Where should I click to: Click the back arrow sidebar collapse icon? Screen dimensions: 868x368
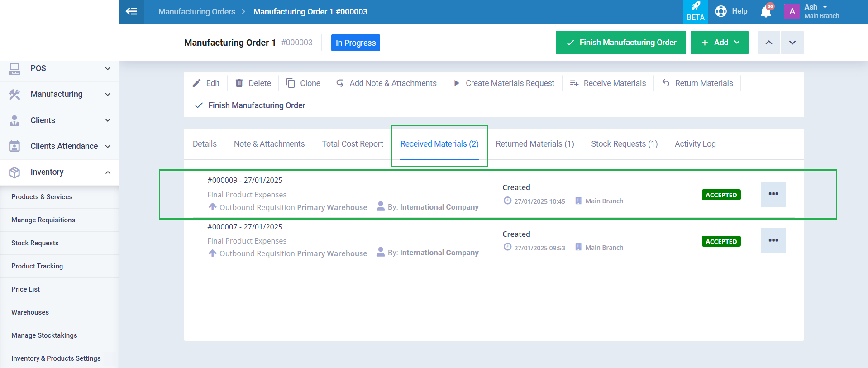click(x=131, y=12)
